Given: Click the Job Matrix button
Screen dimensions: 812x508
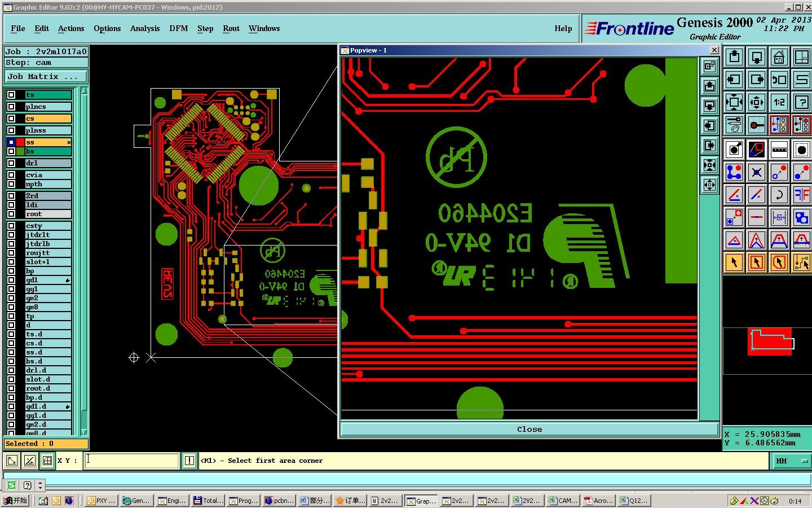Looking at the screenshot, I should click(x=46, y=76).
